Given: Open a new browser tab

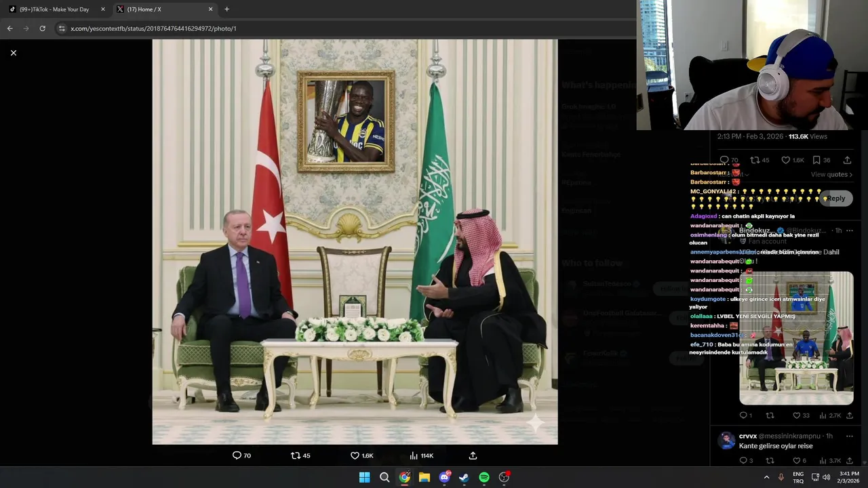Looking at the screenshot, I should [226, 9].
